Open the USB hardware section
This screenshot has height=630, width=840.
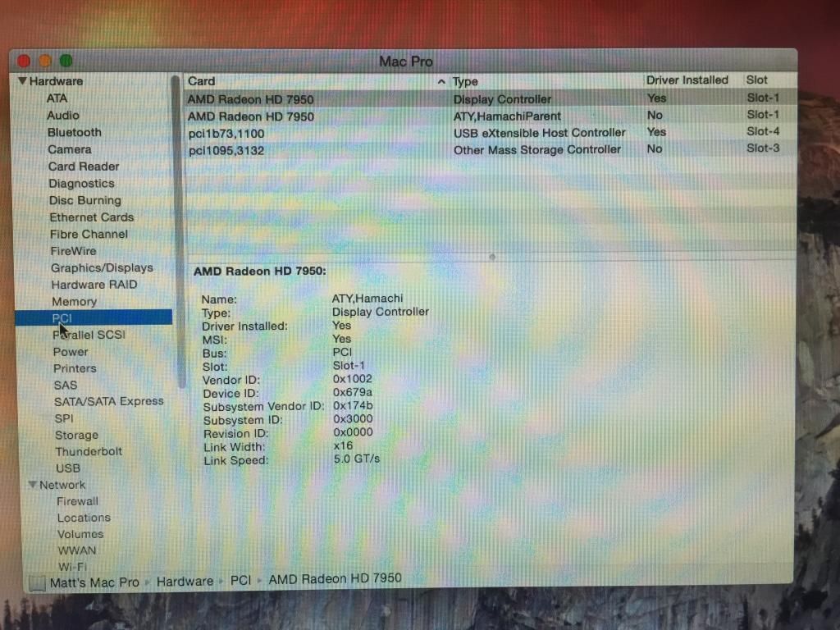(x=68, y=468)
